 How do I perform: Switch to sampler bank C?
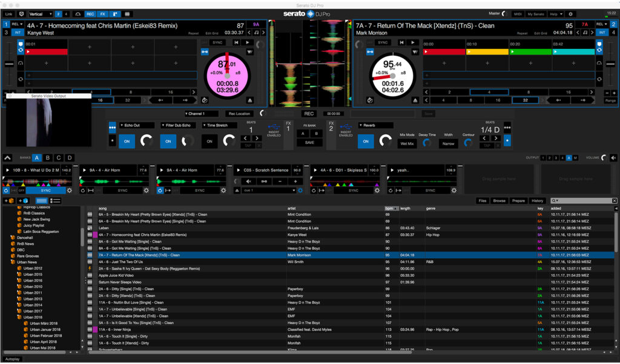(59, 158)
